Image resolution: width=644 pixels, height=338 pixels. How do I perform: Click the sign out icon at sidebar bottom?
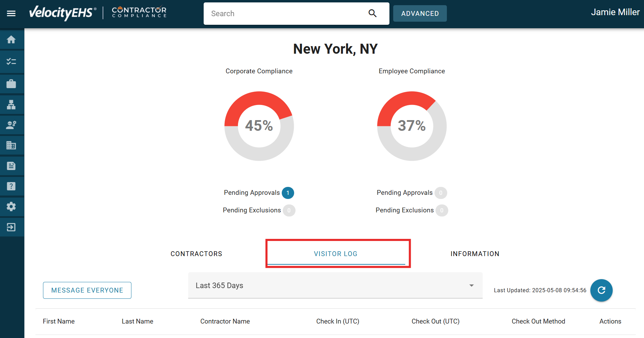click(x=11, y=227)
